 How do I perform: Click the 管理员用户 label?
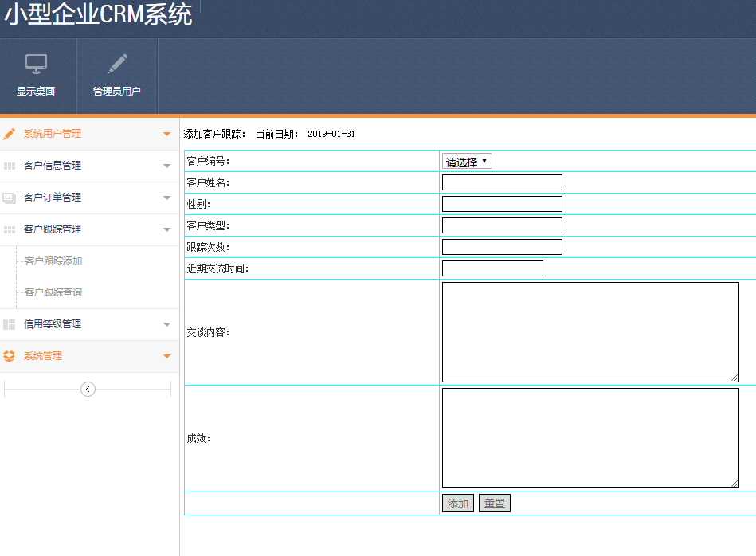(x=116, y=91)
